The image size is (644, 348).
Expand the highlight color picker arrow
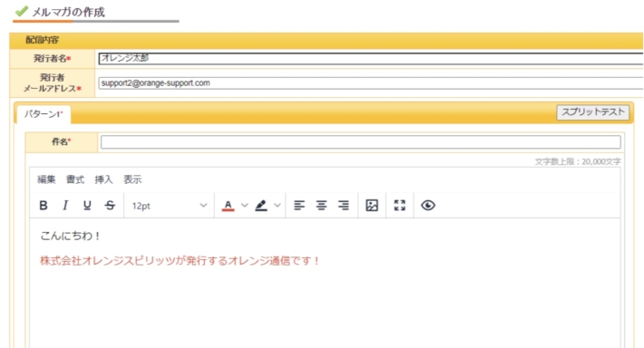pos(278,205)
